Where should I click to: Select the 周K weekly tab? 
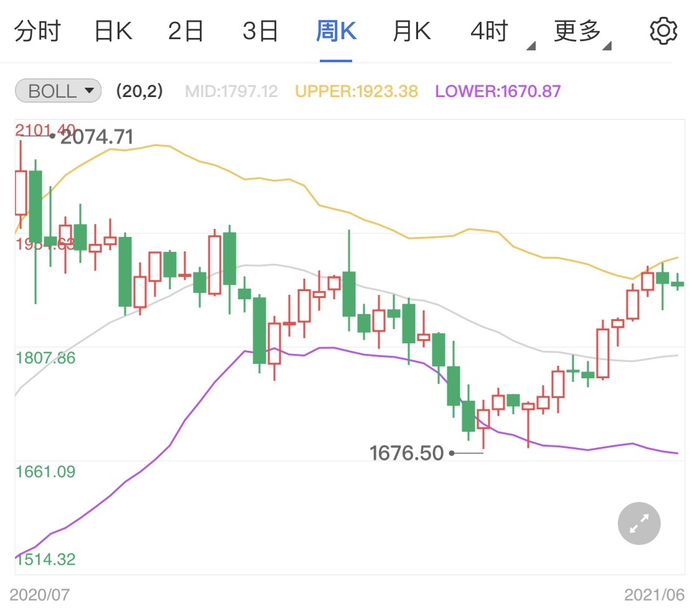point(336,32)
